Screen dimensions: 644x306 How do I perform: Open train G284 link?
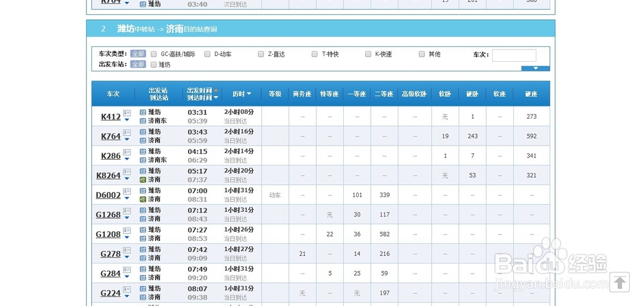[111, 274]
